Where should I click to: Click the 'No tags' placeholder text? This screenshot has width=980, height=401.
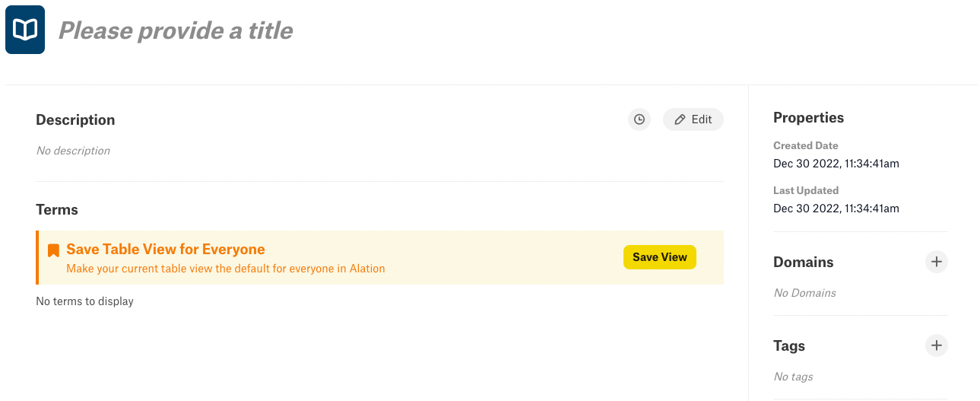coord(793,377)
